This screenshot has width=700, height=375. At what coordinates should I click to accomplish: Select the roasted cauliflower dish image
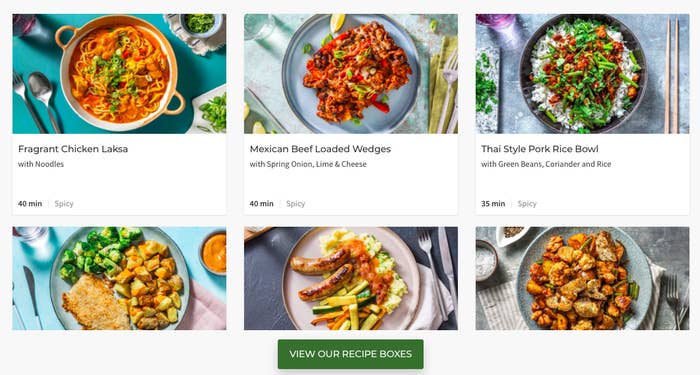click(583, 278)
